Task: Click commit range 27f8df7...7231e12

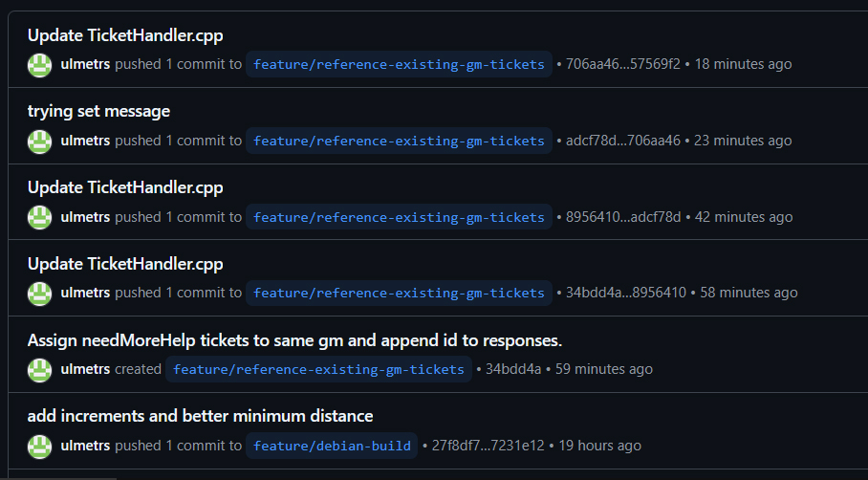Action: point(488,446)
